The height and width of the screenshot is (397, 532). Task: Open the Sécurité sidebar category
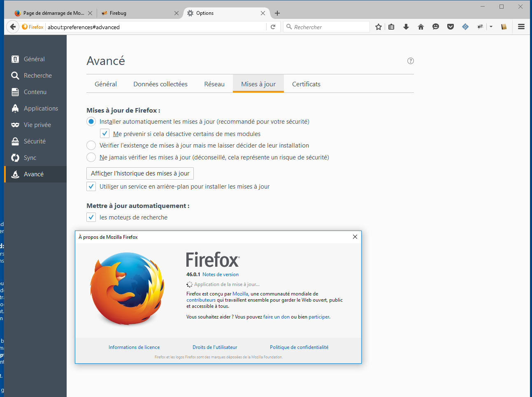click(35, 141)
